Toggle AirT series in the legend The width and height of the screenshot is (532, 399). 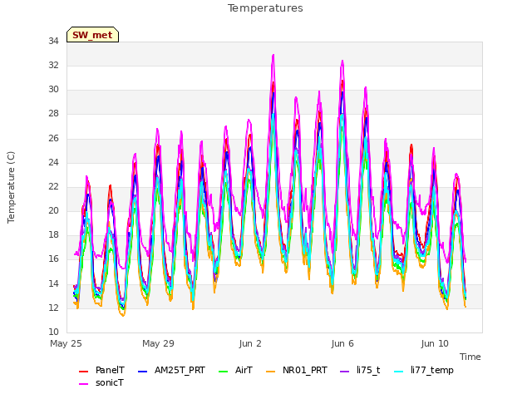(x=235, y=370)
